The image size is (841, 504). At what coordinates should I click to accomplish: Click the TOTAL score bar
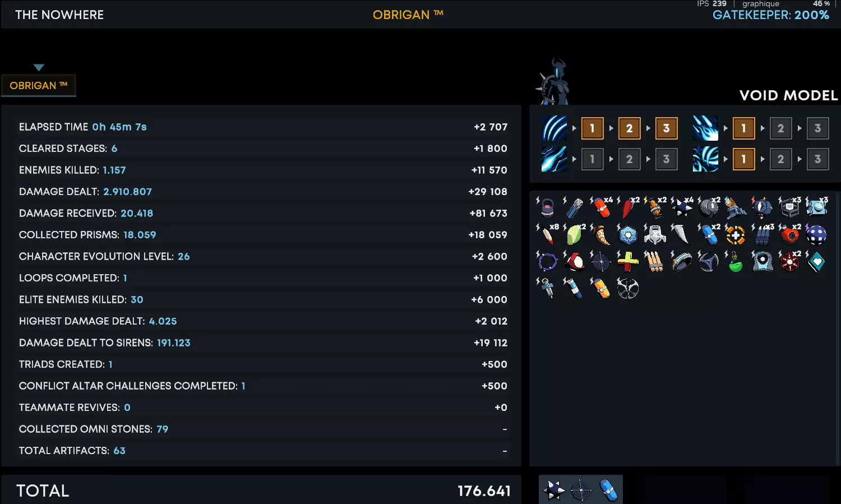262,491
